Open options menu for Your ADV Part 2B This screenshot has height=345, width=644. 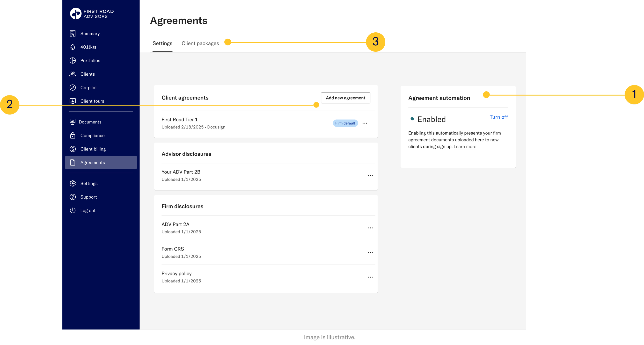(x=370, y=176)
